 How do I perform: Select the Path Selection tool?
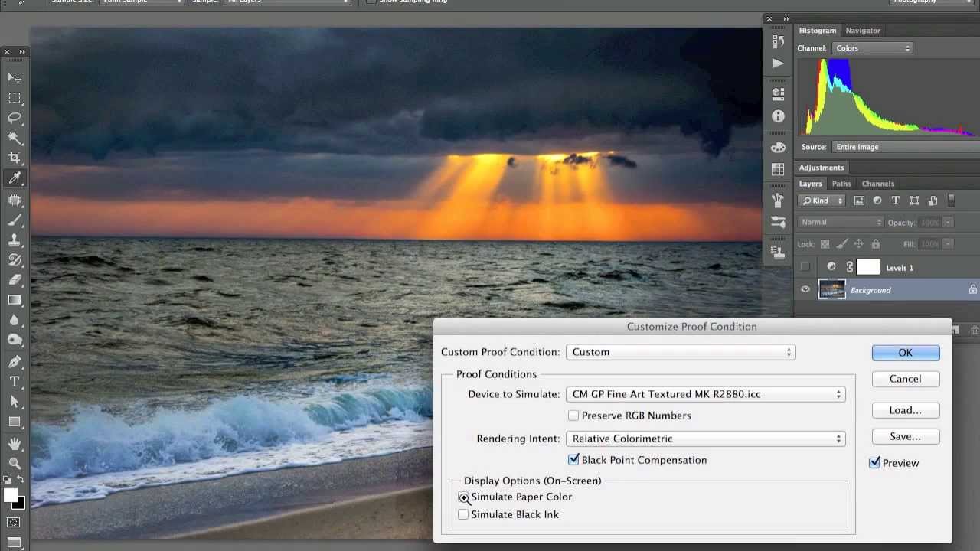click(15, 402)
